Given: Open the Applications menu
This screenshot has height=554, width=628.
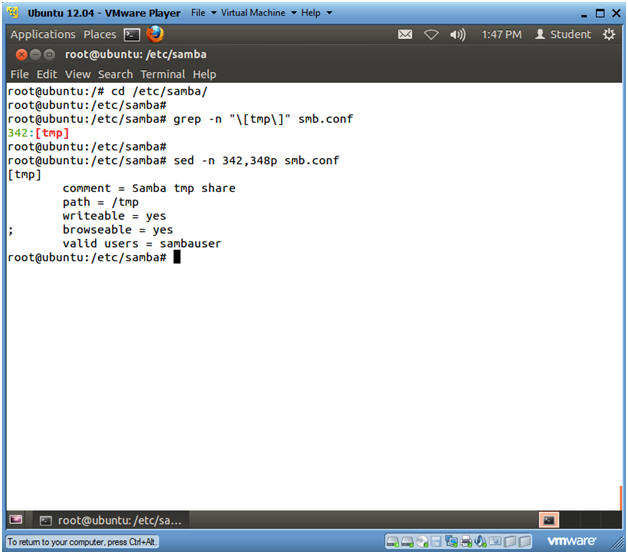Looking at the screenshot, I should (x=43, y=34).
